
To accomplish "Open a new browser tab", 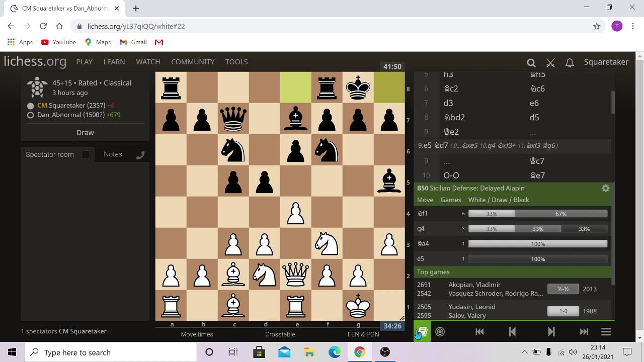I will point(136,8).
